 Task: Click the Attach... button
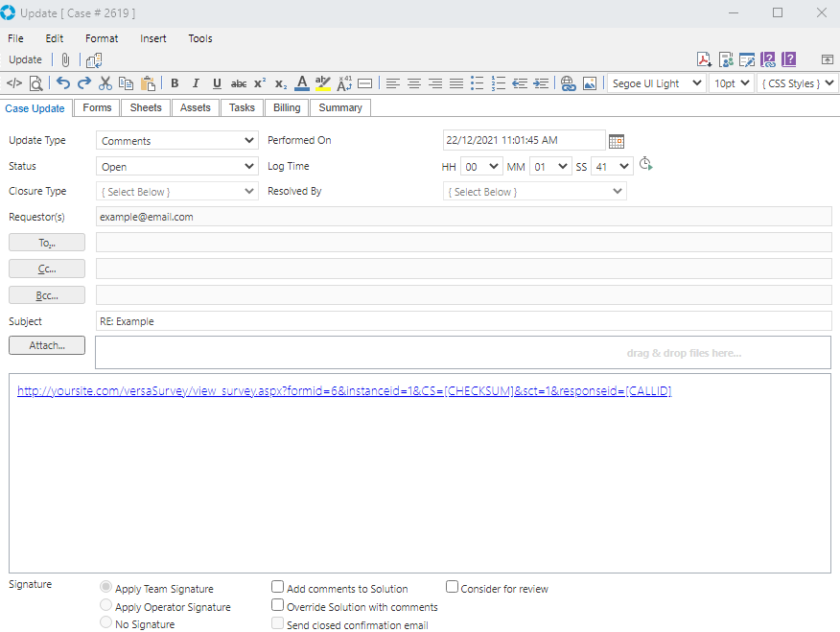point(47,345)
